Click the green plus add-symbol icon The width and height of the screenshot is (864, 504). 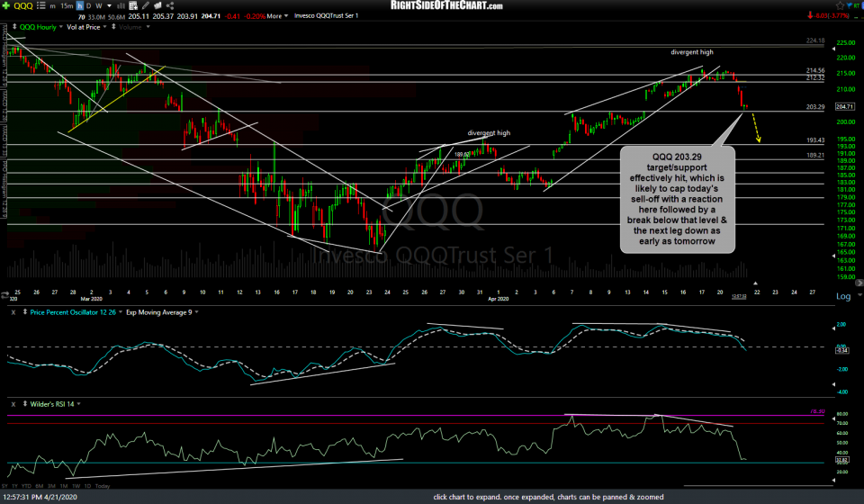pyautogui.click(x=6, y=5)
